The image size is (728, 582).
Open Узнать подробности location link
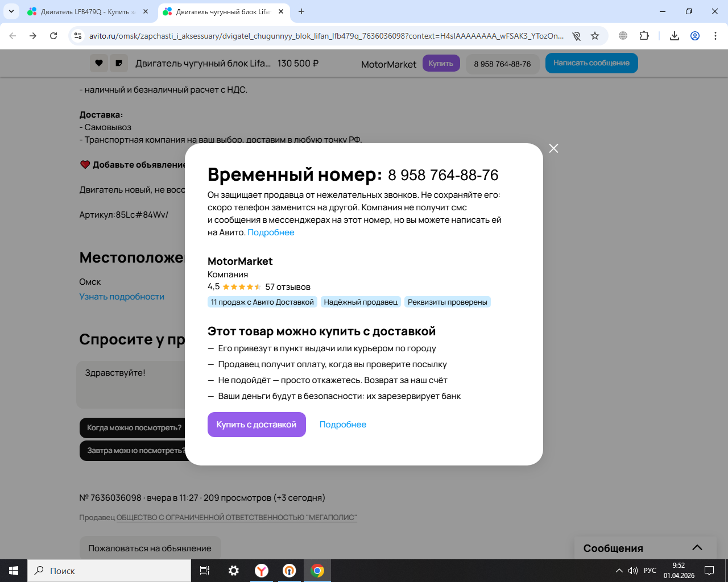coord(122,297)
